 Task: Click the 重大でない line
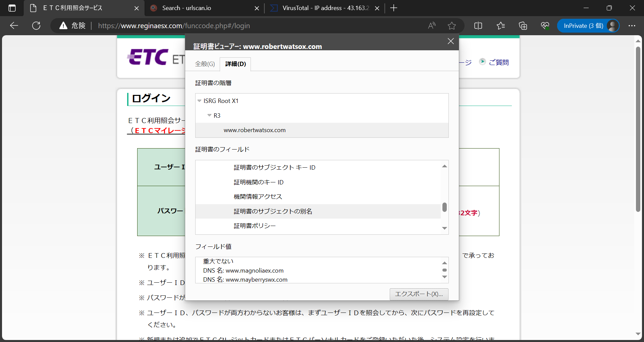[218, 261]
